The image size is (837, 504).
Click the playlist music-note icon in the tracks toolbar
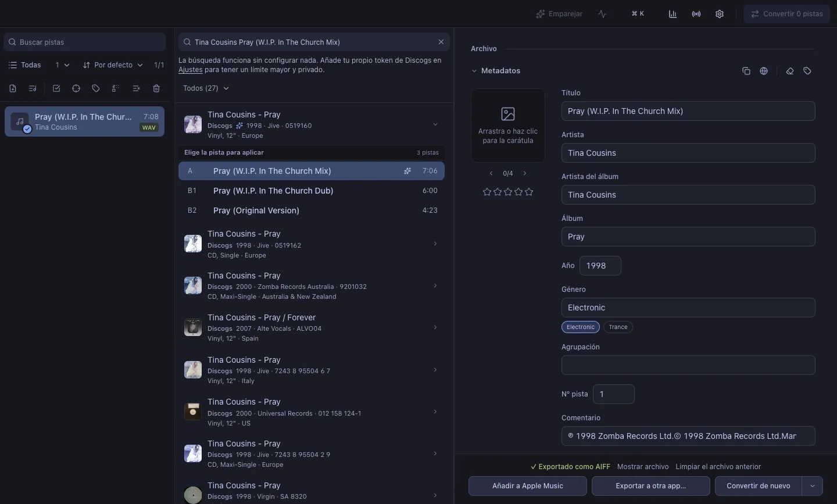33,88
